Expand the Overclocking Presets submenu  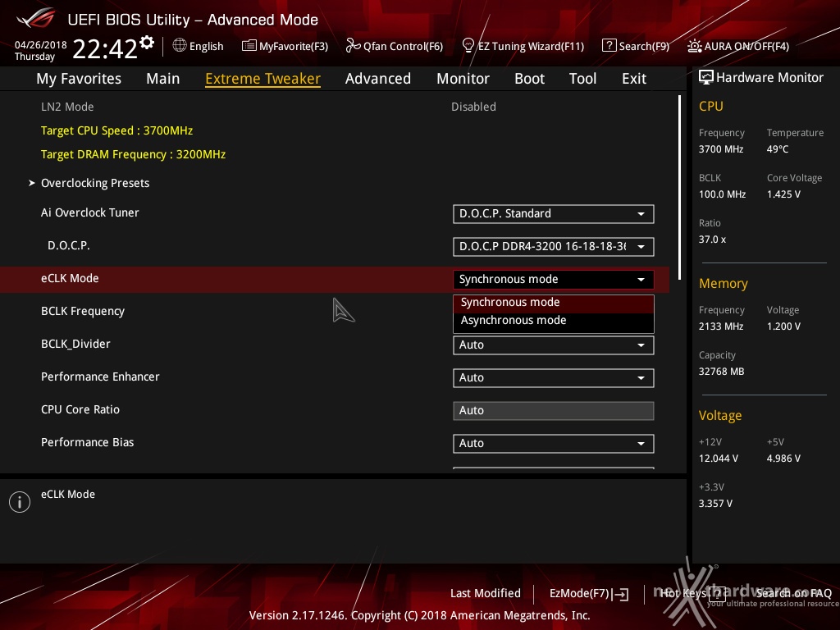(x=95, y=183)
